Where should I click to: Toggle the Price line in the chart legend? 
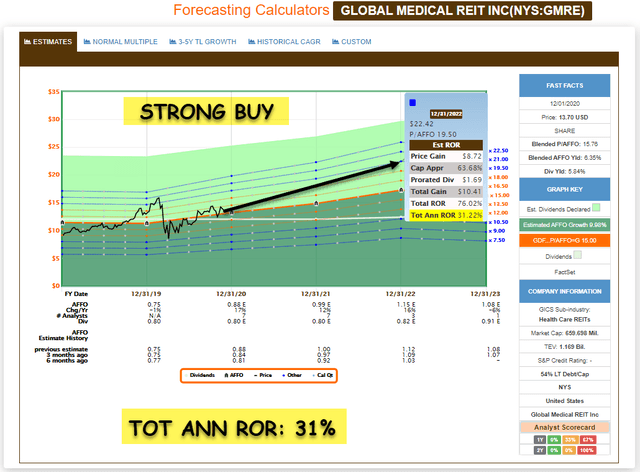click(x=263, y=375)
